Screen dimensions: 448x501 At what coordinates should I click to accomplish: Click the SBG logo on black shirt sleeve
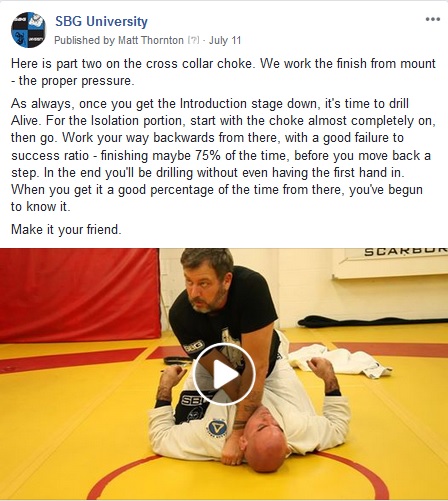pyautogui.click(x=194, y=347)
